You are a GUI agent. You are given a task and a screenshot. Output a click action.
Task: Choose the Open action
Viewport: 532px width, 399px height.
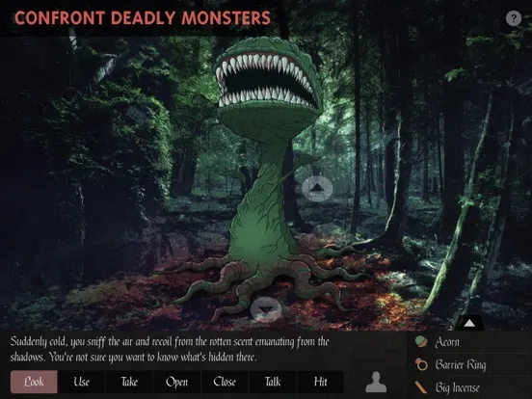176,382
